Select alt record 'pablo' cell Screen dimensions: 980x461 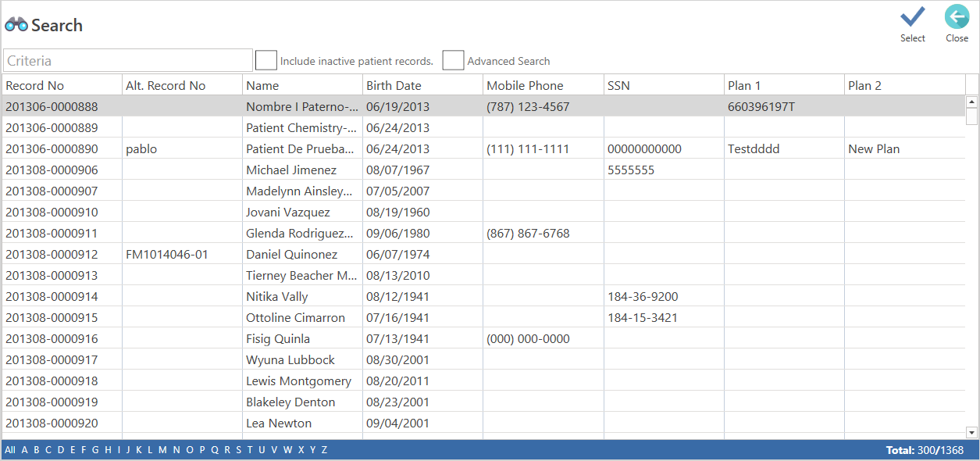(182, 148)
